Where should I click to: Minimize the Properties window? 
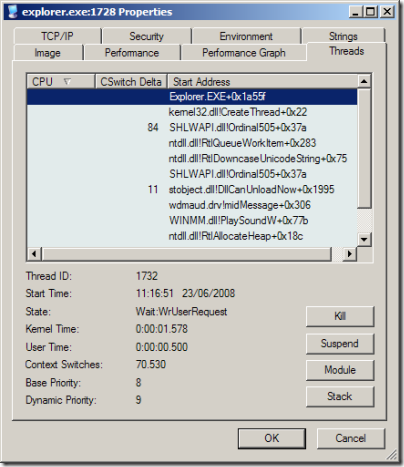point(355,12)
